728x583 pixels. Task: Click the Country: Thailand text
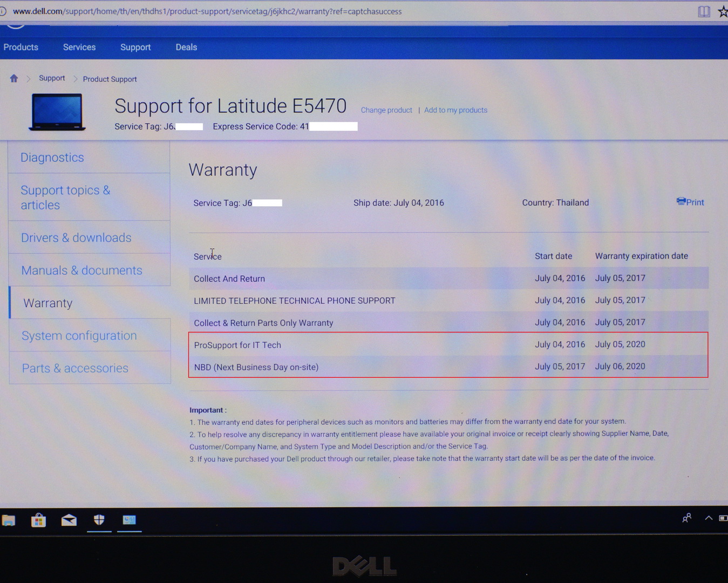pos(555,202)
